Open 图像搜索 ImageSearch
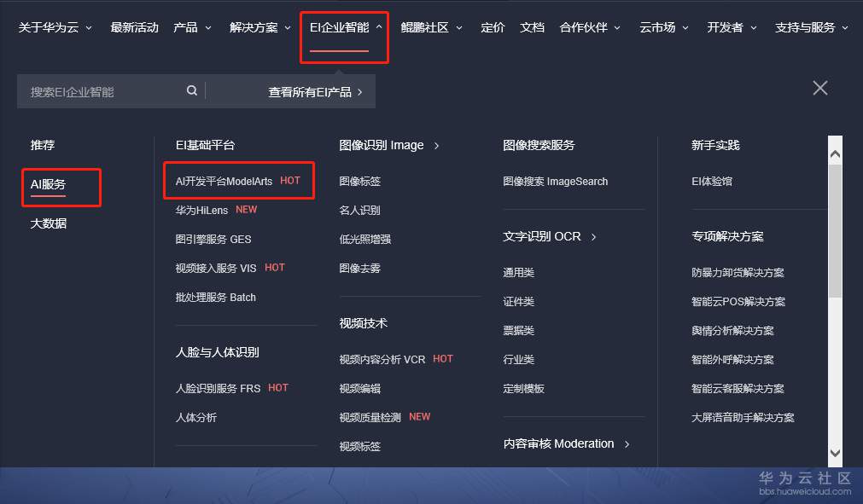Viewport: 863px width, 504px height. pyautogui.click(x=556, y=181)
